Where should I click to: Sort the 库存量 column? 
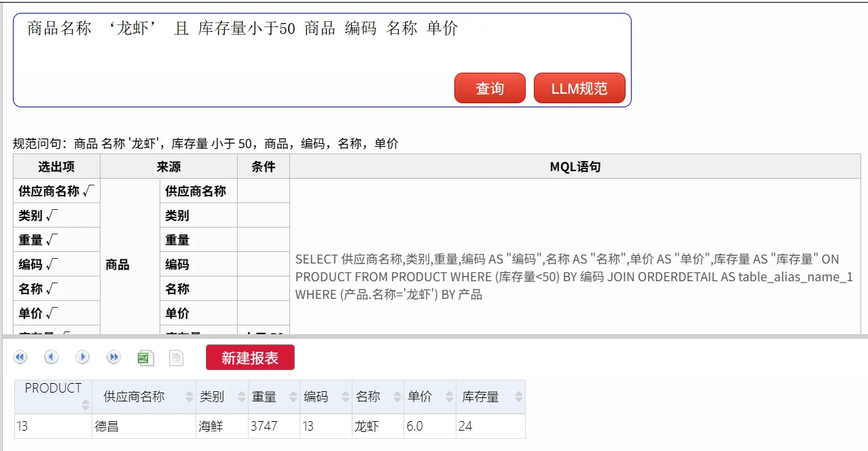point(519,397)
